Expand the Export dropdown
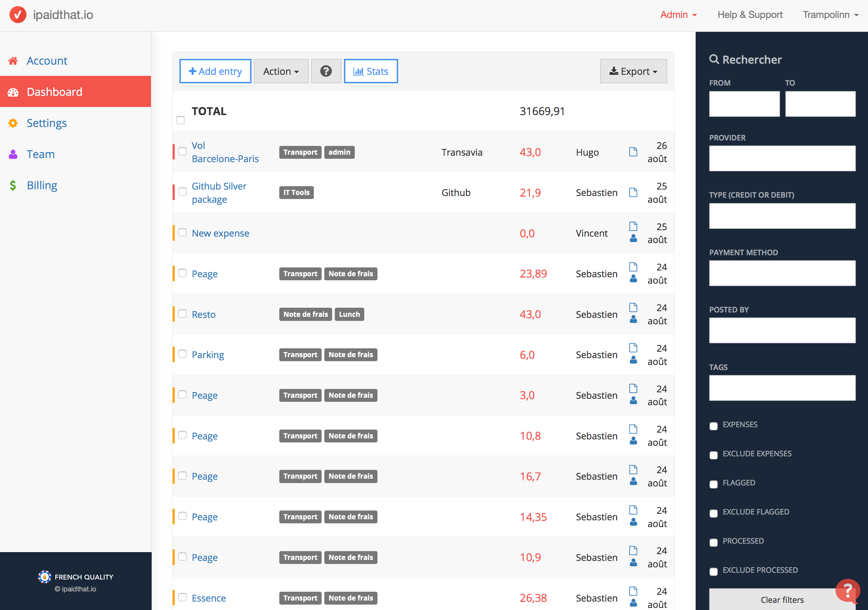The height and width of the screenshot is (610, 868). pos(633,71)
